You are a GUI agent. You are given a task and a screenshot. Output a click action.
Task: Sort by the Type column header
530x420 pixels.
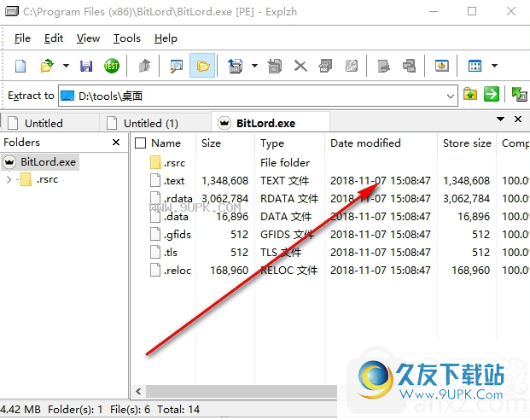(x=272, y=143)
